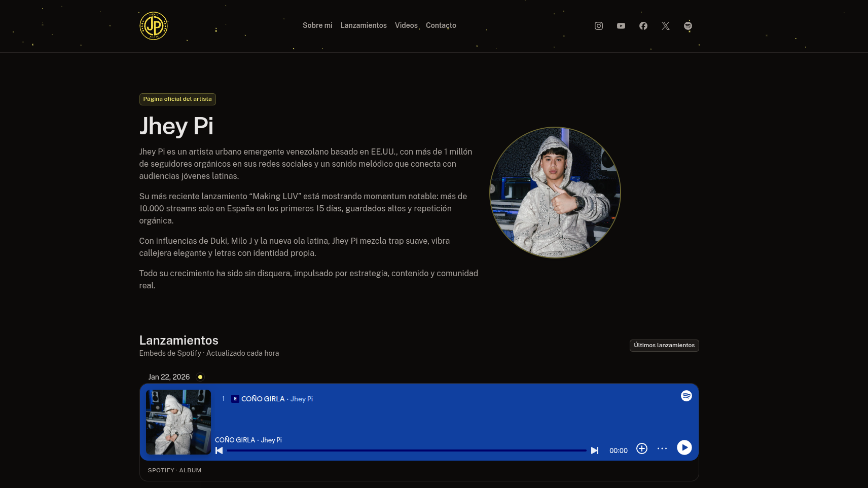Open the YouTube channel icon
The width and height of the screenshot is (868, 488).
pyautogui.click(x=621, y=26)
